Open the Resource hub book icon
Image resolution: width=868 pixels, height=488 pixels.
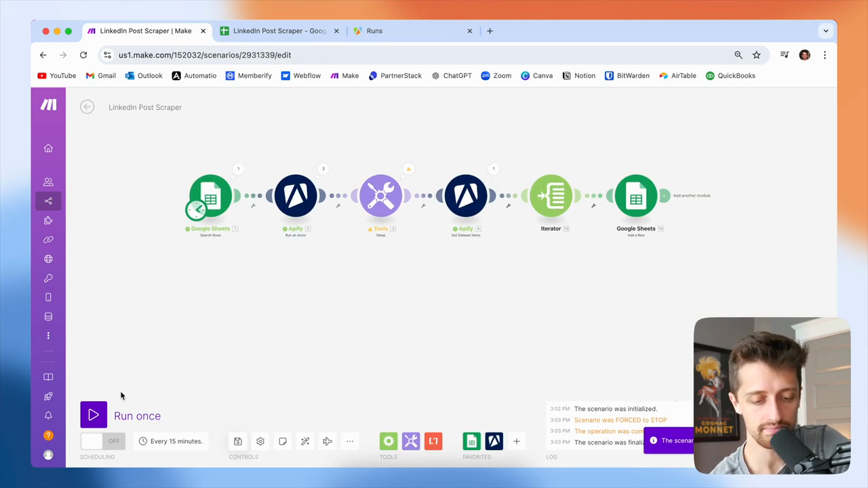coord(48,377)
